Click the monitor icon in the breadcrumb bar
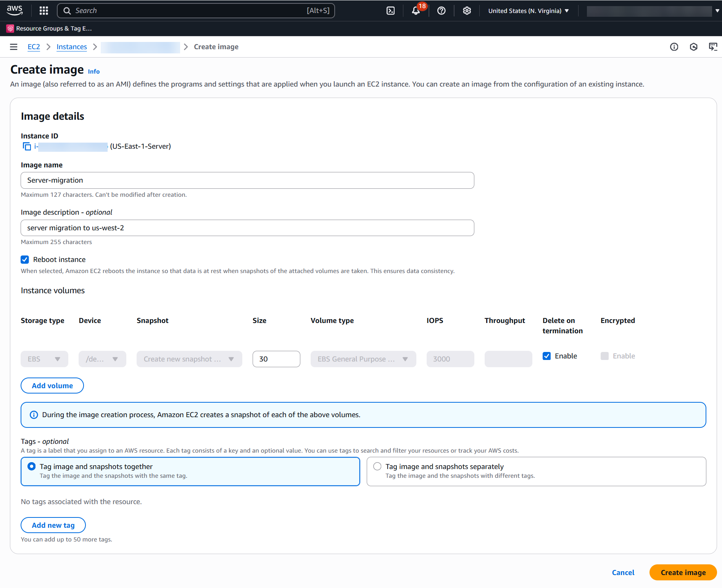The height and width of the screenshot is (588, 722). tap(713, 47)
